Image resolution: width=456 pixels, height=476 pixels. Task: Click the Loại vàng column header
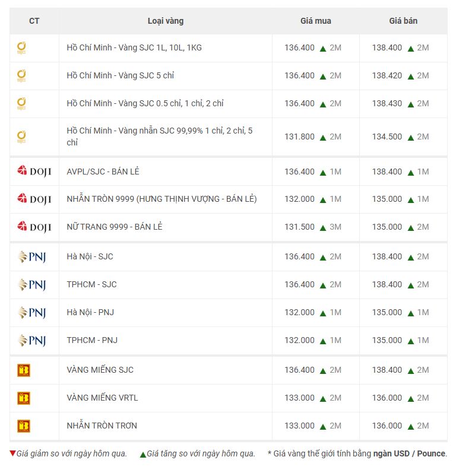click(x=166, y=21)
